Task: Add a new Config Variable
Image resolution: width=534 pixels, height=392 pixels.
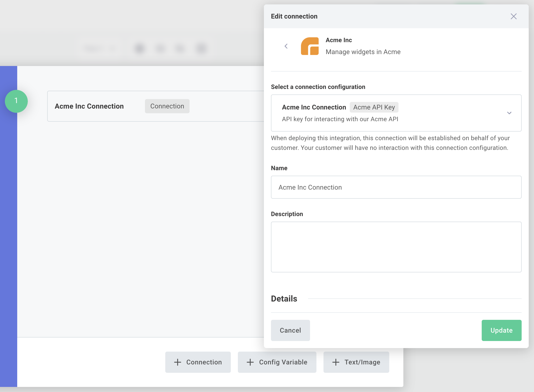Action: 277,362
